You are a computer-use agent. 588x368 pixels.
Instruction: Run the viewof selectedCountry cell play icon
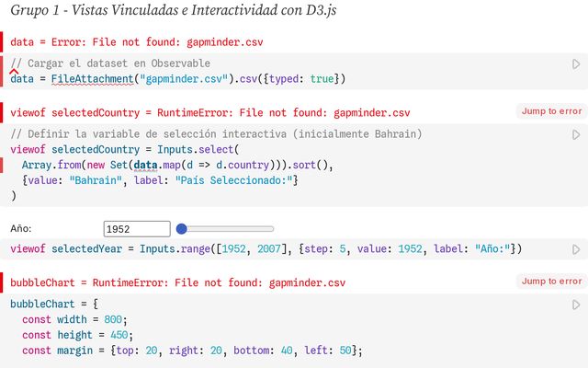pyautogui.click(x=576, y=135)
